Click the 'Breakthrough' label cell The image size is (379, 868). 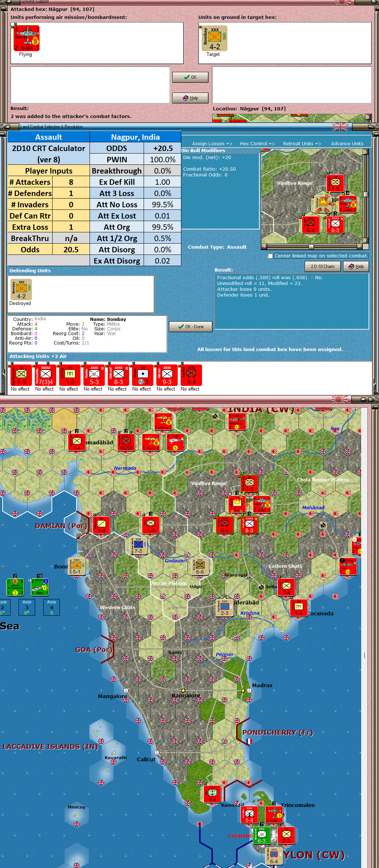pyautogui.click(x=117, y=171)
